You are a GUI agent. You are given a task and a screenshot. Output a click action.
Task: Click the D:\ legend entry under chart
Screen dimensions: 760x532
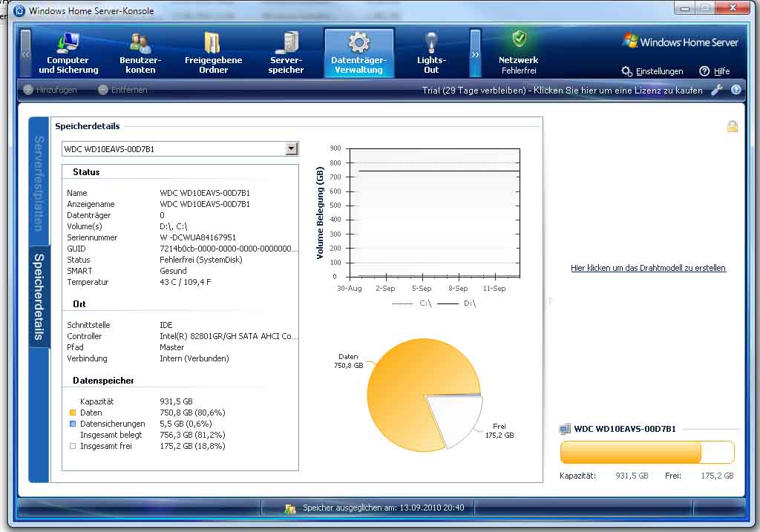pos(456,303)
